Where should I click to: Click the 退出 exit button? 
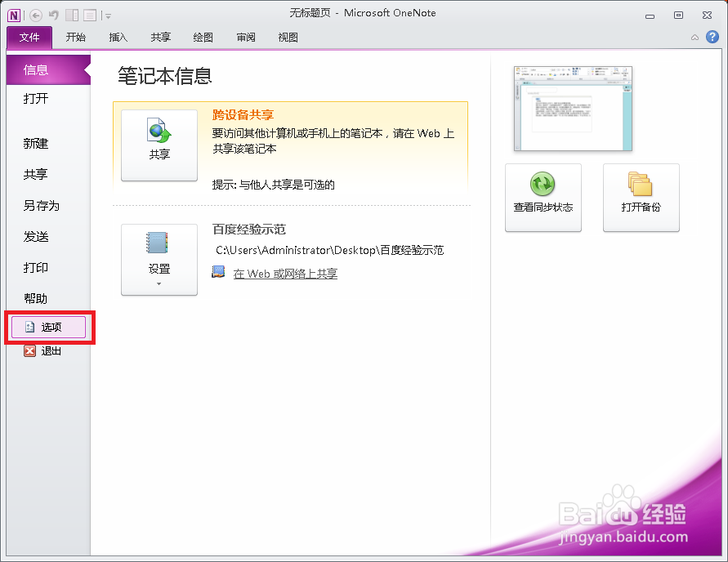click(x=42, y=351)
